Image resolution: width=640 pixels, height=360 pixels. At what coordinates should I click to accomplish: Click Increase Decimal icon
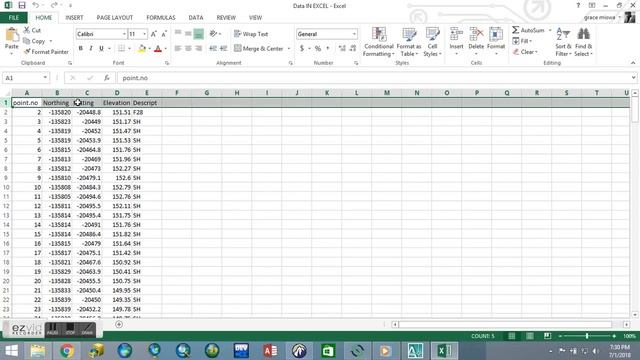pyautogui.click(x=342, y=49)
